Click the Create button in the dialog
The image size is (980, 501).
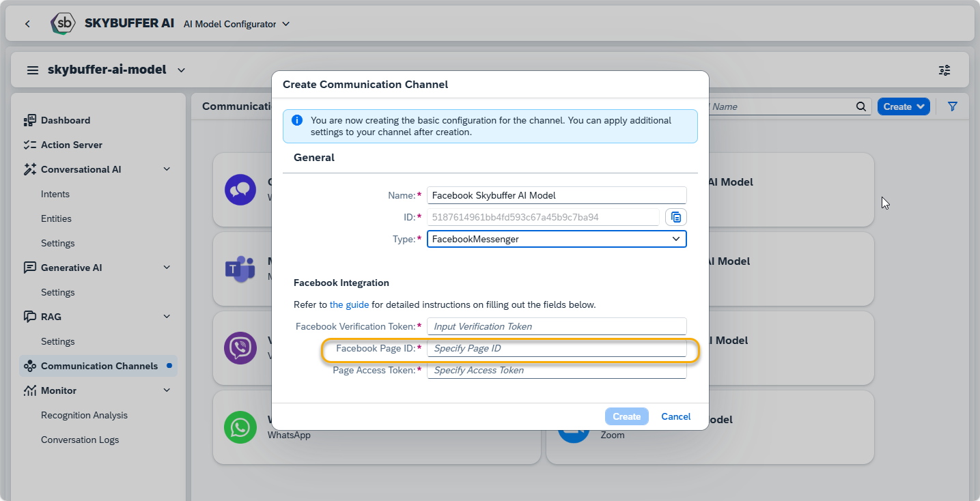[626, 416]
